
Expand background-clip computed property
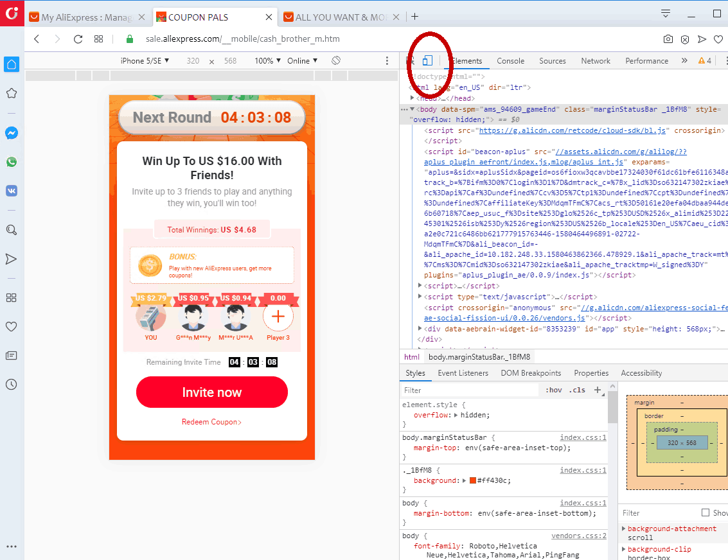[624, 549]
